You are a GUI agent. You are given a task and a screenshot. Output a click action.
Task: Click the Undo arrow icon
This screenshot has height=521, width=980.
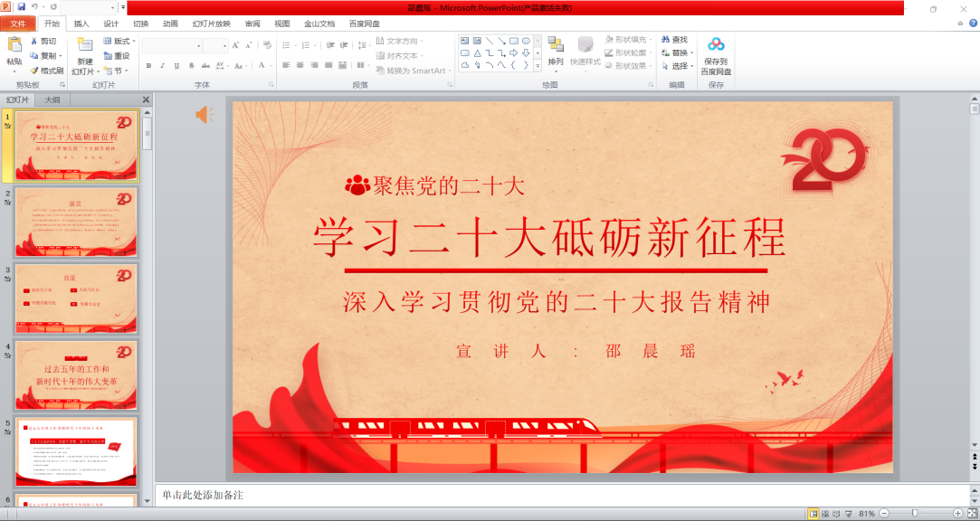tap(35, 7)
